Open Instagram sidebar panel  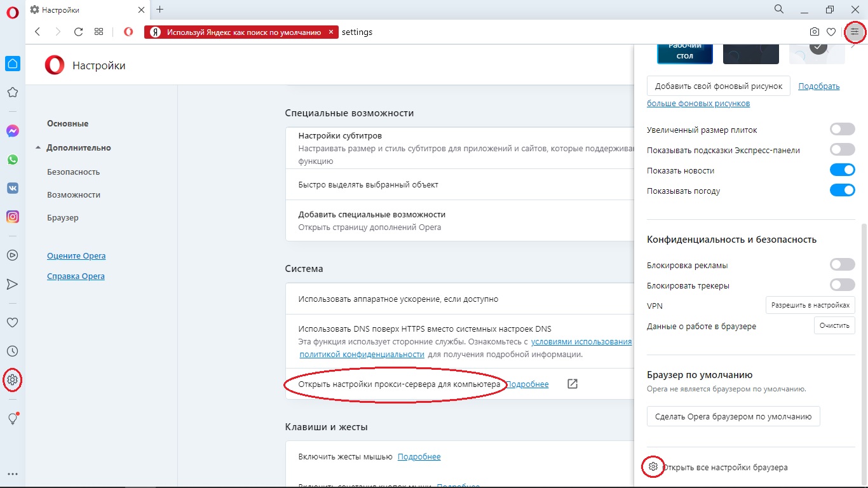pyautogui.click(x=12, y=217)
